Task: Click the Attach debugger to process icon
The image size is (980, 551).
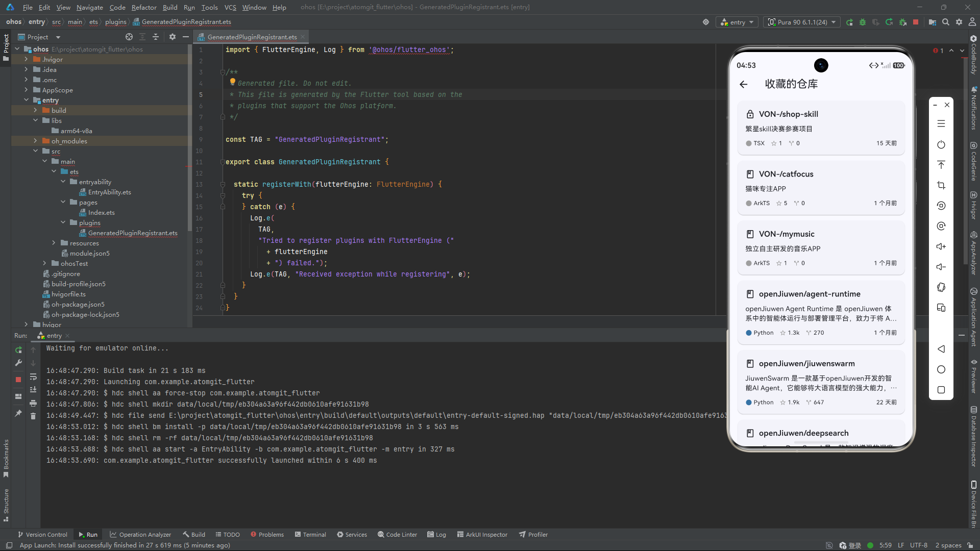Action: coord(902,22)
